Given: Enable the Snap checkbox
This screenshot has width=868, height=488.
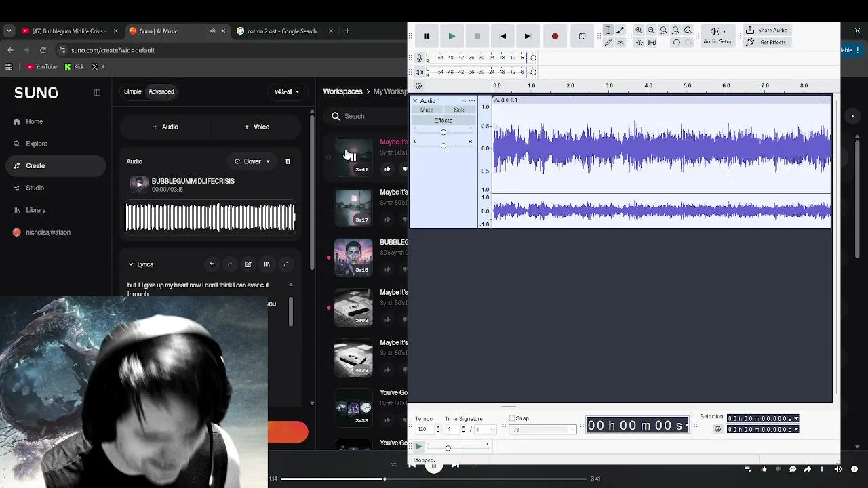Looking at the screenshot, I should 512,418.
